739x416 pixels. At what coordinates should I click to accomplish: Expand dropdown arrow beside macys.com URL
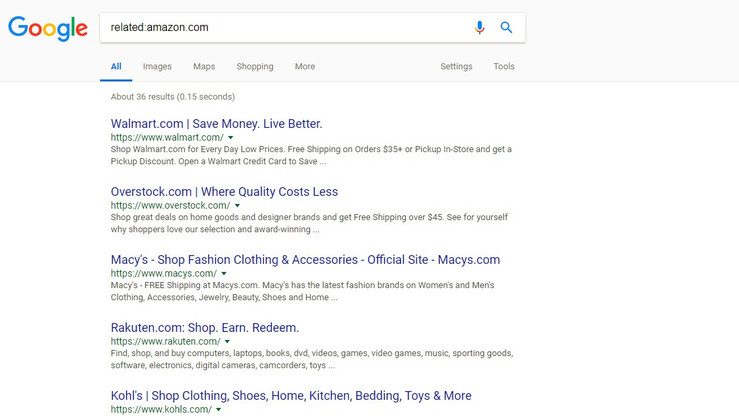224,273
